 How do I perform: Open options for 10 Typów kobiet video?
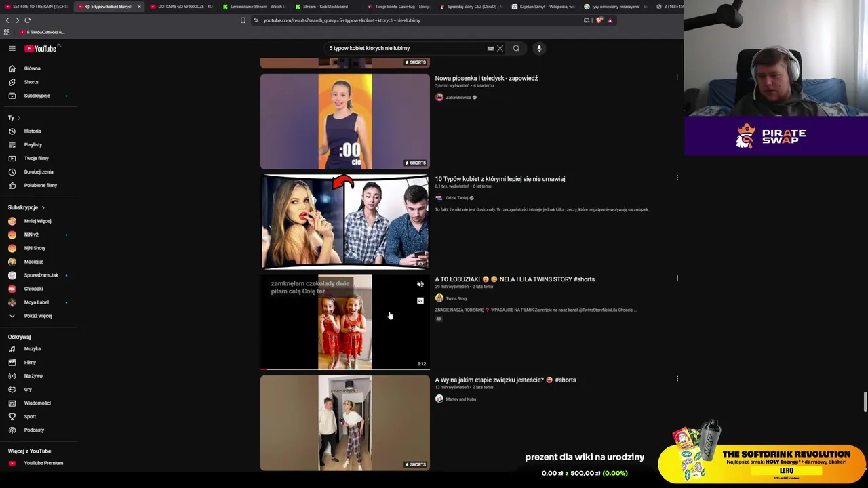677,178
